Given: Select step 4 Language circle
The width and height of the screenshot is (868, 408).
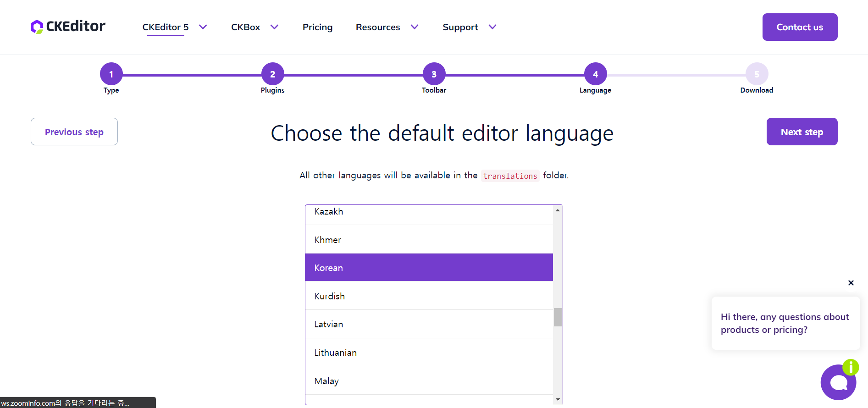Looking at the screenshot, I should (x=595, y=74).
